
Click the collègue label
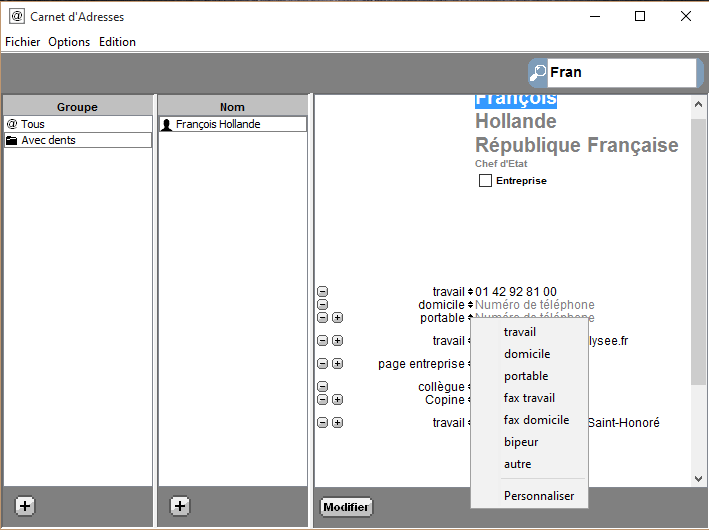(441, 387)
